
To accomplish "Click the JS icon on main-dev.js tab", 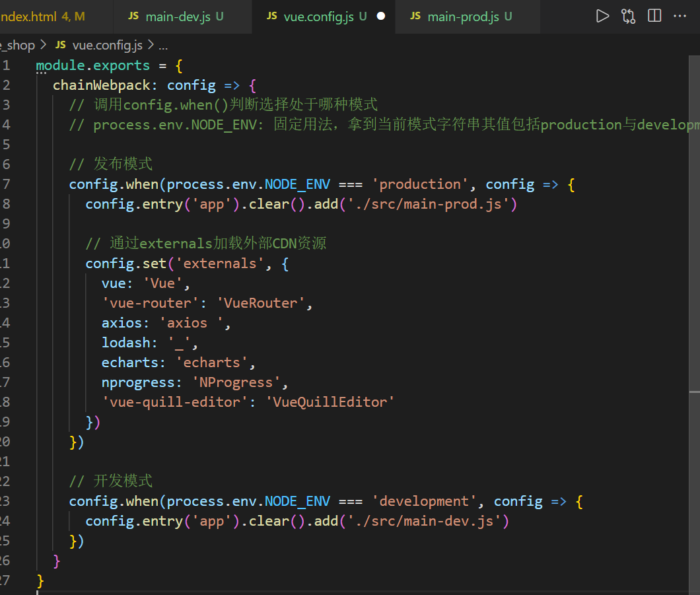I will pos(133,17).
